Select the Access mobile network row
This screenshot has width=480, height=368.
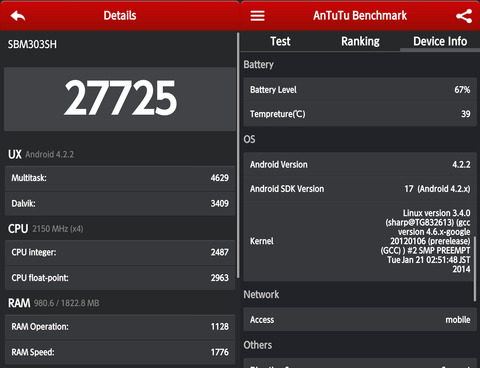click(x=360, y=320)
